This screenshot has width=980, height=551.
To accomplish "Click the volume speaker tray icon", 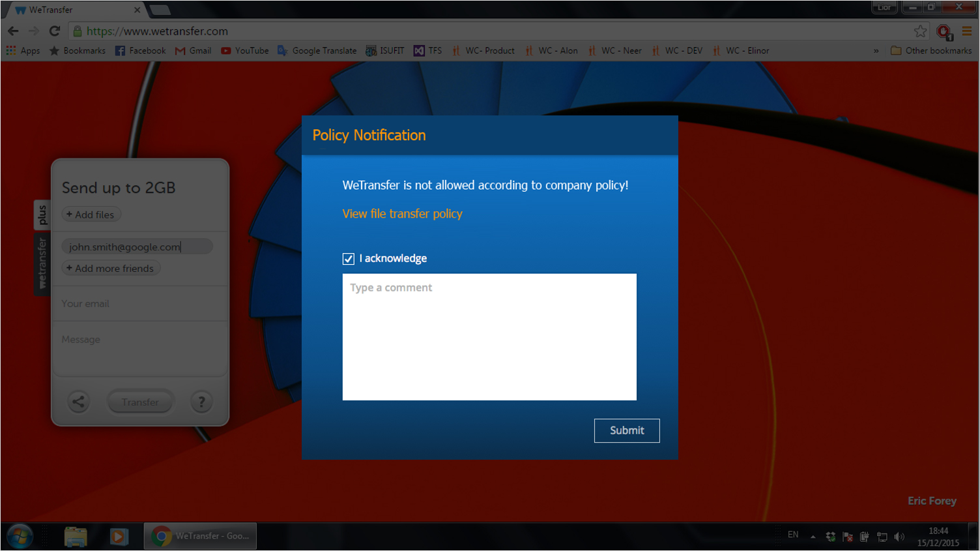I will 900,537.
